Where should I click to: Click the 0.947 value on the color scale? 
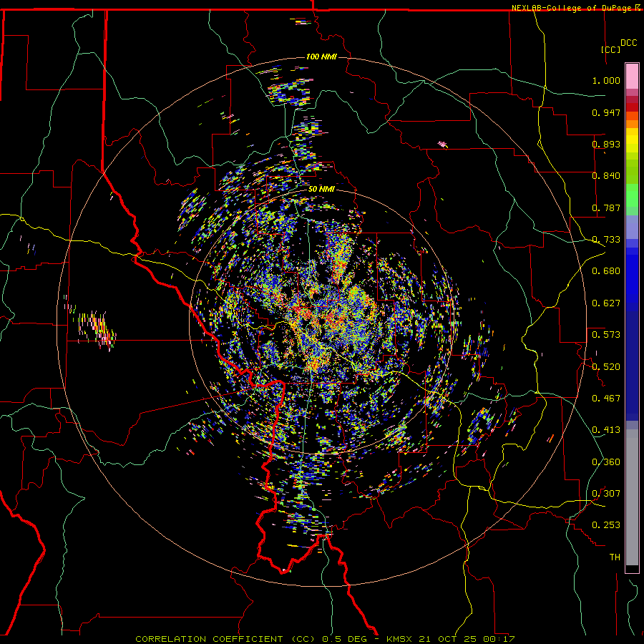coord(606,112)
